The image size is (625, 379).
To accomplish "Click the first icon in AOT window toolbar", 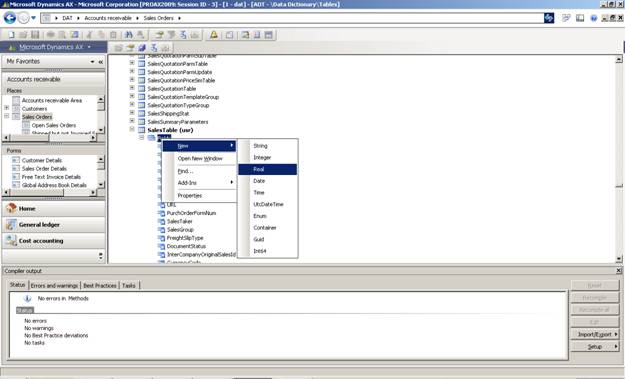I will (x=118, y=48).
